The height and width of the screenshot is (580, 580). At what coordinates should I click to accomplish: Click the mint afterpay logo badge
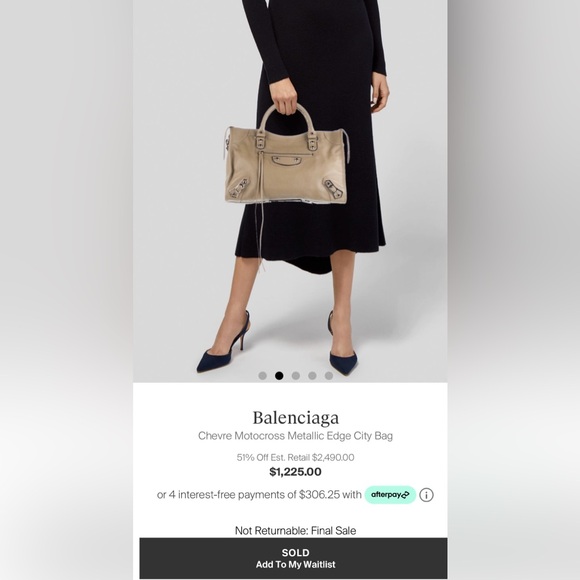pyautogui.click(x=390, y=495)
